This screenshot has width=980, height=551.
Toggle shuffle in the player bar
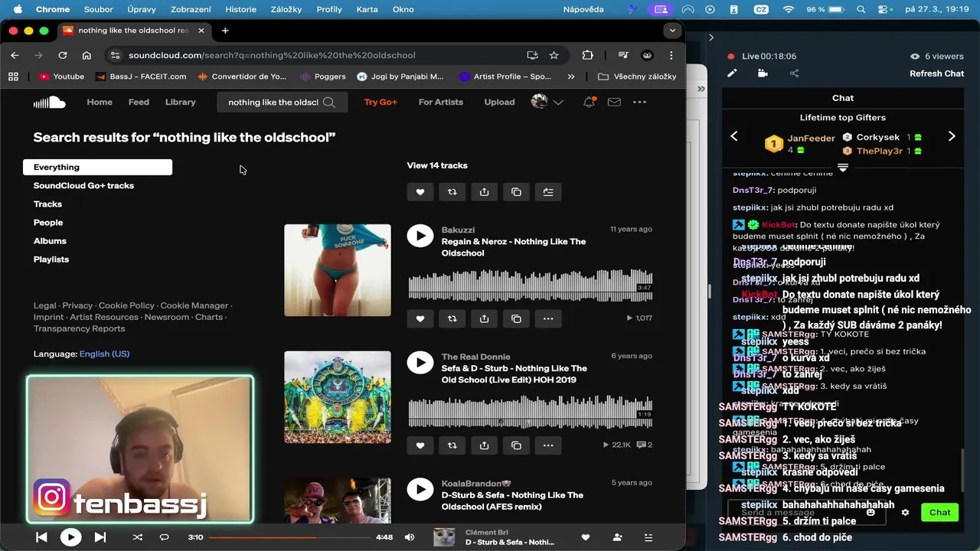[138, 537]
